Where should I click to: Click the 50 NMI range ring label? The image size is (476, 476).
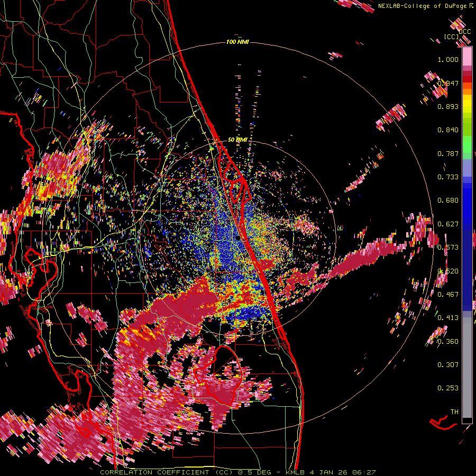[x=237, y=140]
